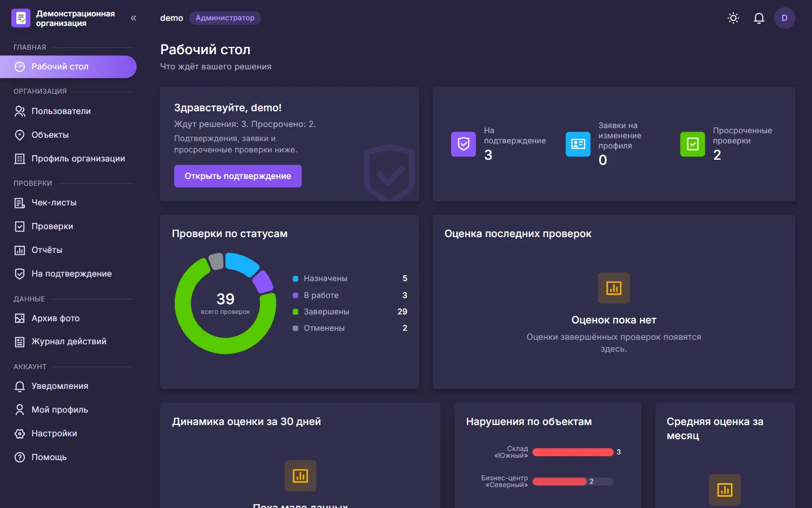This screenshot has height=508, width=812.
Task: Click the Администратор role badge
Action: 225,18
